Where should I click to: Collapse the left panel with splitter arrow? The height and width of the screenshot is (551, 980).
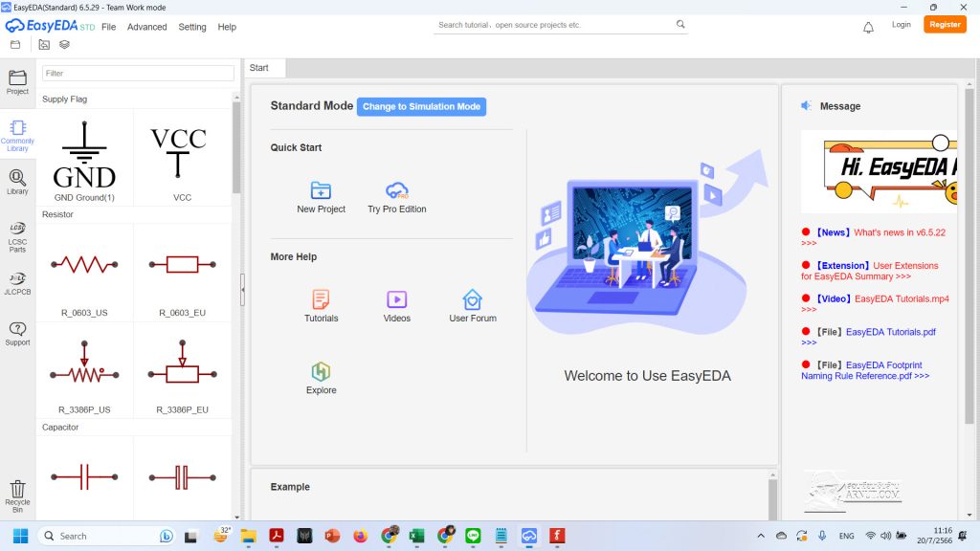pos(242,289)
